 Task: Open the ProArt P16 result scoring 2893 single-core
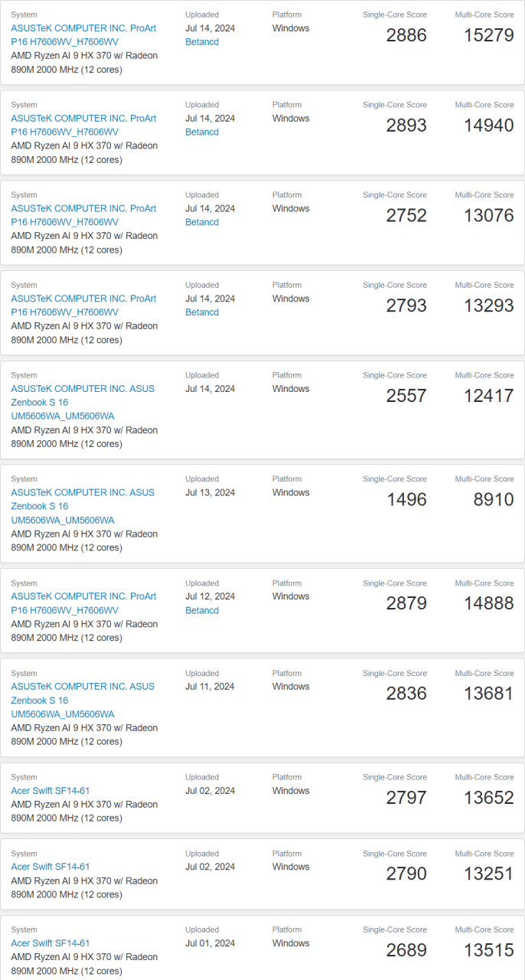[x=83, y=125]
